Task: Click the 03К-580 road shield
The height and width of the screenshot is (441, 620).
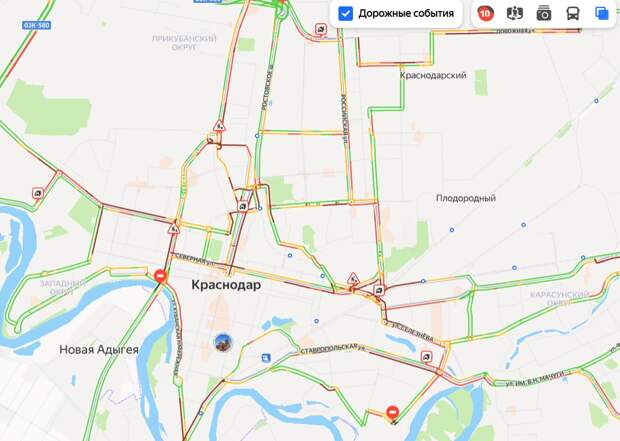Action: tap(36, 26)
